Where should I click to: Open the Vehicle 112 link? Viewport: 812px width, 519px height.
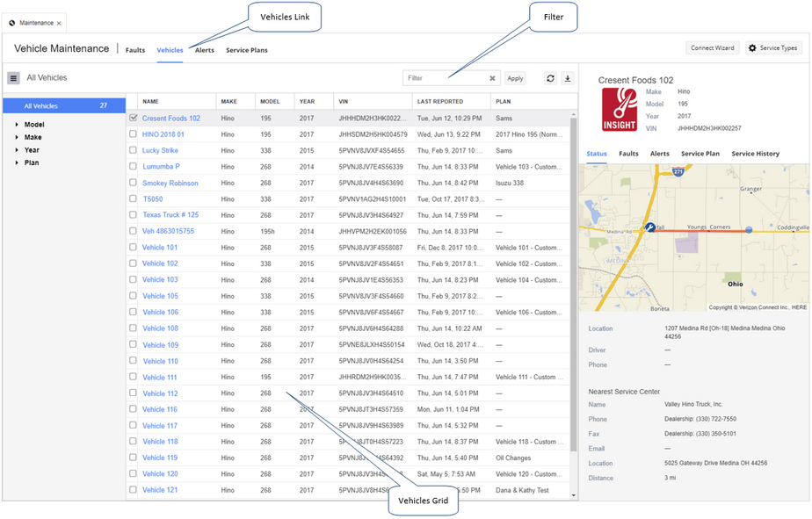coord(161,393)
